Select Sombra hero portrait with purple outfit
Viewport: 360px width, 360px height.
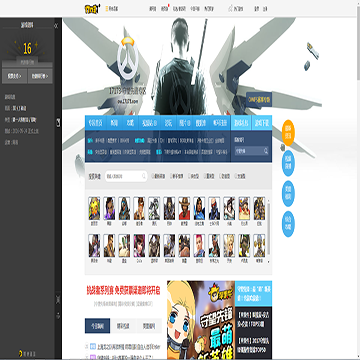(x=109, y=208)
